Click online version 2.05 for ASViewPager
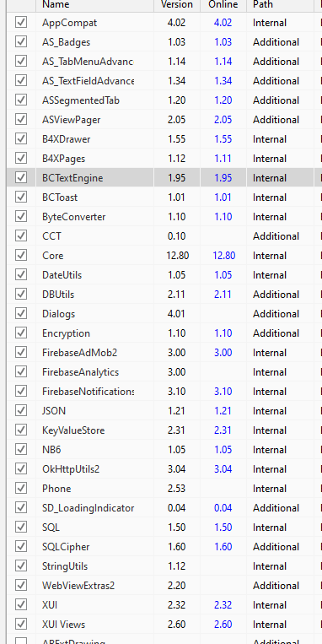The width and height of the screenshot is (322, 644). (x=223, y=120)
